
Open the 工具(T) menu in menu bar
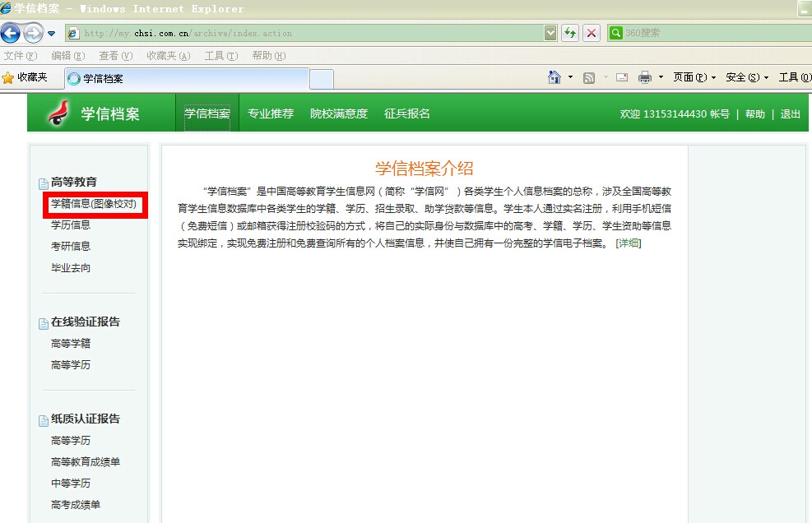point(221,55)
